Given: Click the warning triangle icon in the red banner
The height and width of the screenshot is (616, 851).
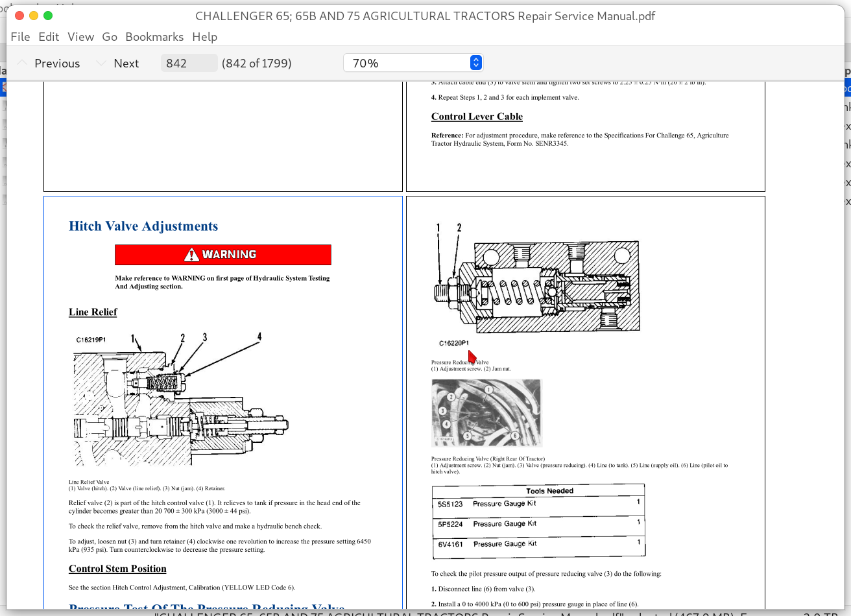Looking at the screenshot, I should (191, 255).
